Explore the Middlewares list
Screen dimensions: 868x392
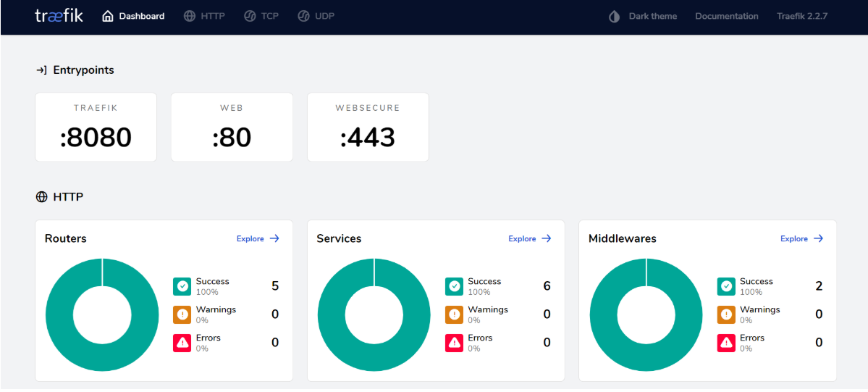tap(801, 238)
